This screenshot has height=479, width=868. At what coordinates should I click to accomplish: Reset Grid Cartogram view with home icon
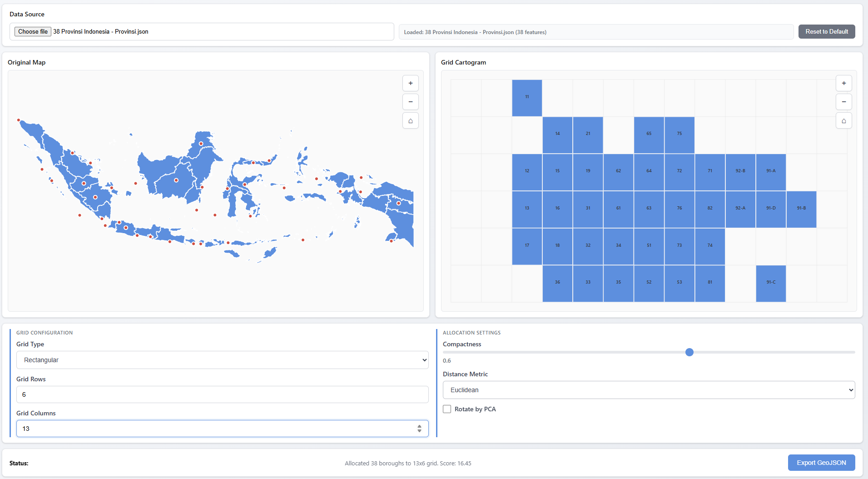click(843, 121)
